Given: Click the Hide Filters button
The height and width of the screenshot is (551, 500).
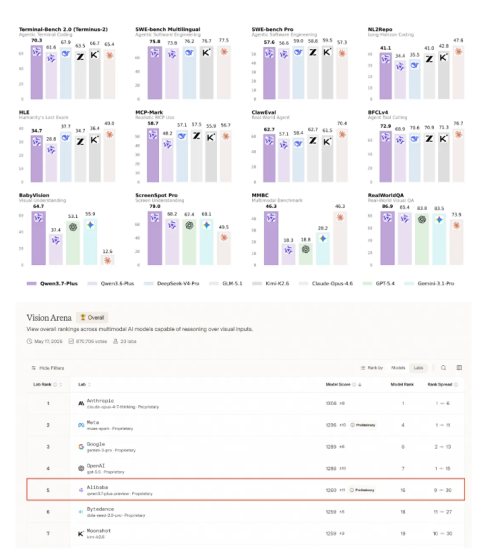Looking at the screenshot, I should pos(48,368).
